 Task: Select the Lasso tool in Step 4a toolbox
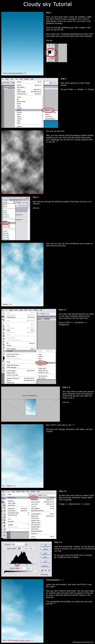coord(3,327)
